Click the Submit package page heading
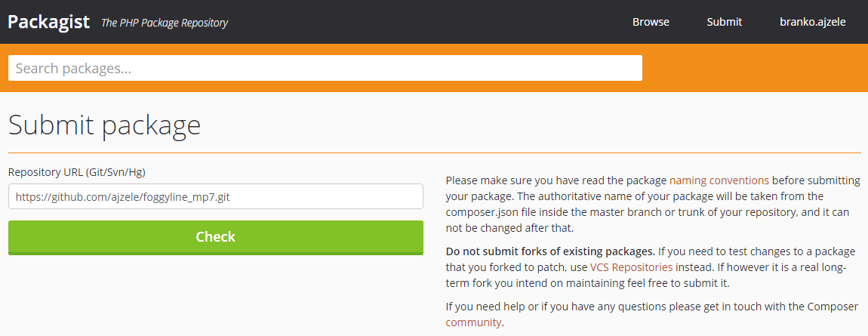 pyautogui.click(x=105, y=125)
